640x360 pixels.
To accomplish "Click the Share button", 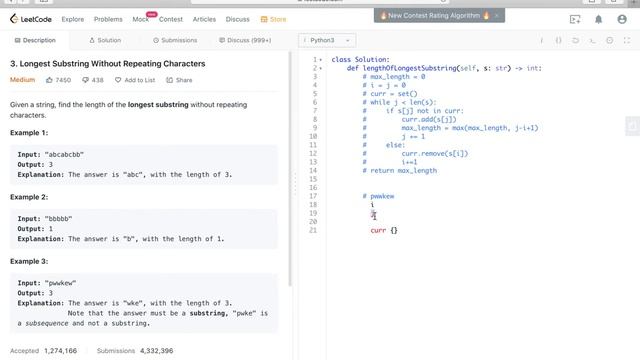I will point(179,80).
